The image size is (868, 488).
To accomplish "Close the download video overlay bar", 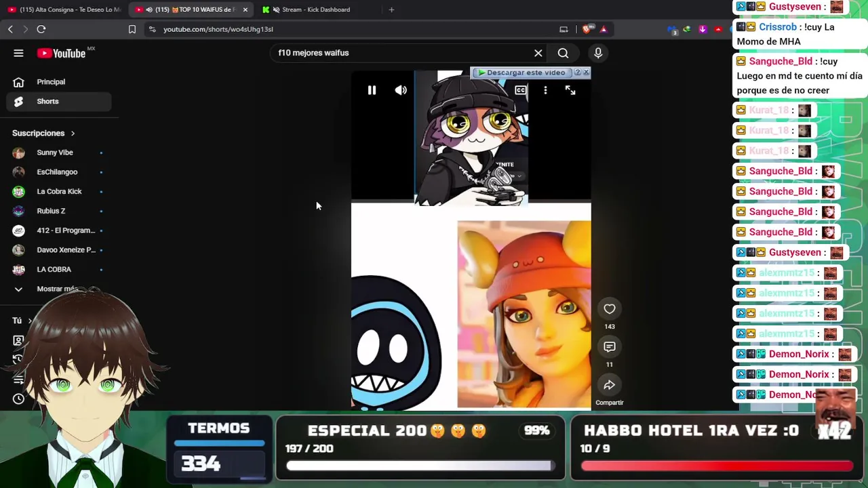I will click(x=587, y=73).
